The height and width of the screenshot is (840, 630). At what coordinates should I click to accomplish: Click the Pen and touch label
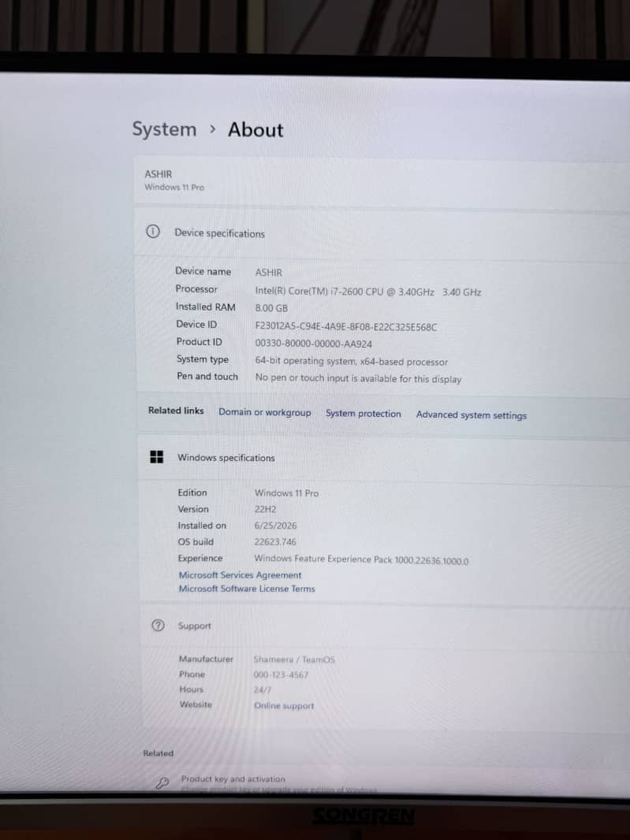(x=207, y=377)
